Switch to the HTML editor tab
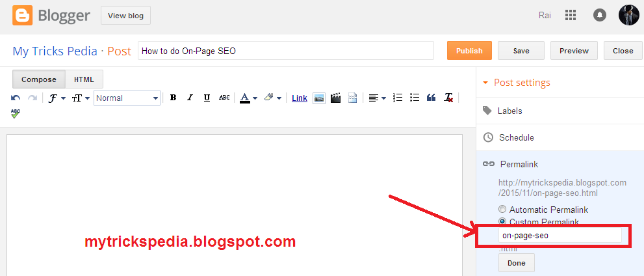 pos(84,79)
